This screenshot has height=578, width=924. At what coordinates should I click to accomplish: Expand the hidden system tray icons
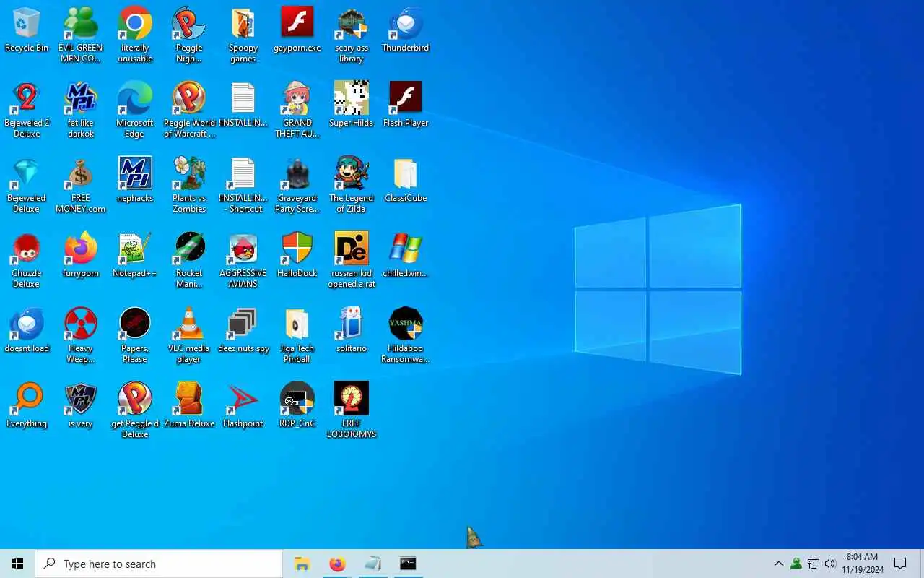[778, 564]
